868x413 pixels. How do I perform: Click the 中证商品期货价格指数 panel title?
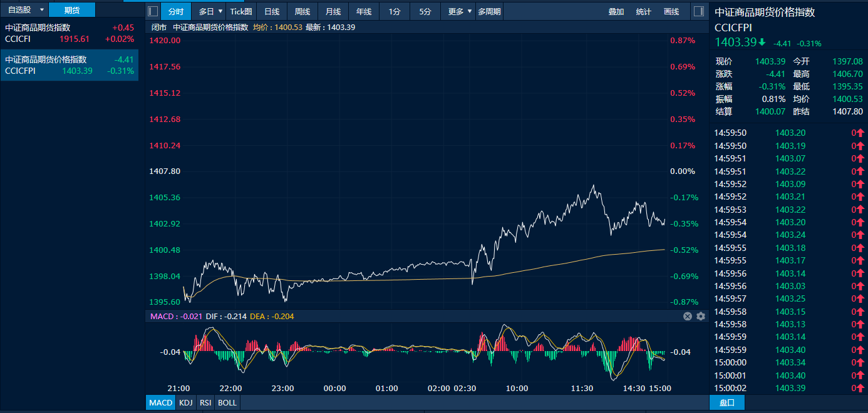[x=765, y=12]
